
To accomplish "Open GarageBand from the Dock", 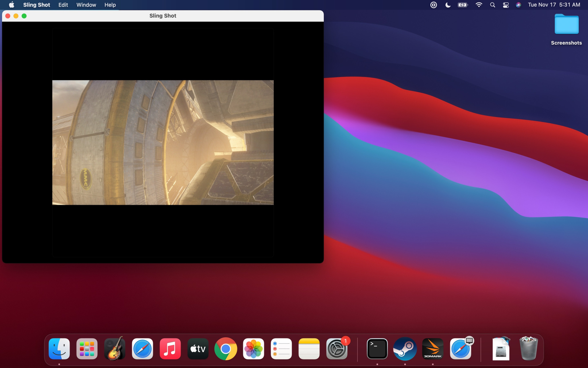I will (x=115, y=349).
